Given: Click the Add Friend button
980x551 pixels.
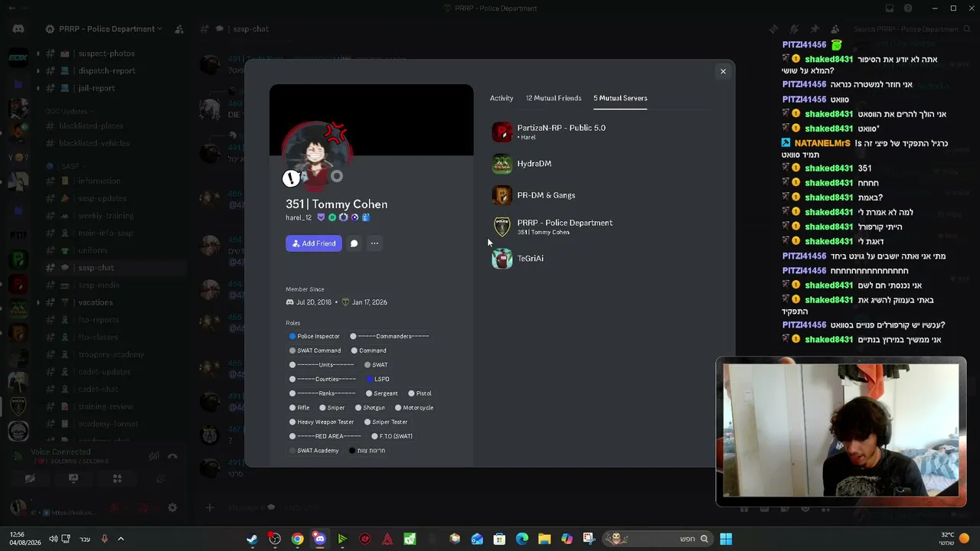Looking at the screenshot, I should 314,243.
